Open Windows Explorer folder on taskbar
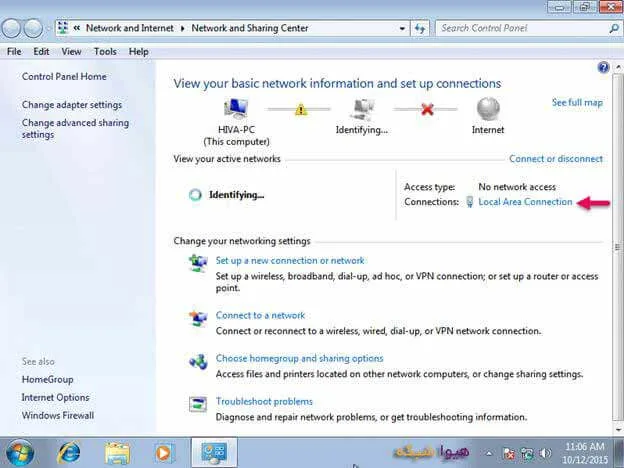The height and width of the screenshot is (468, 624). point(117,453)
